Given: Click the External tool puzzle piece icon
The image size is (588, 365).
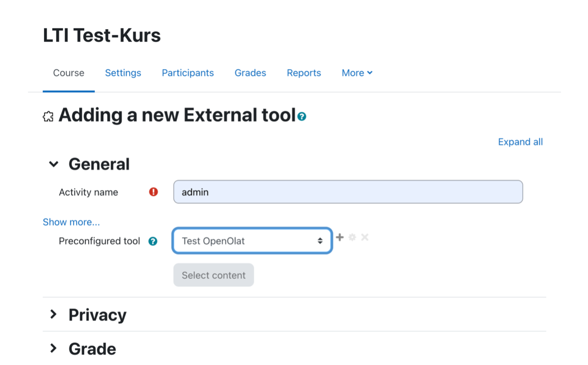Looking at the screenshot, I should tap(48, 117).
